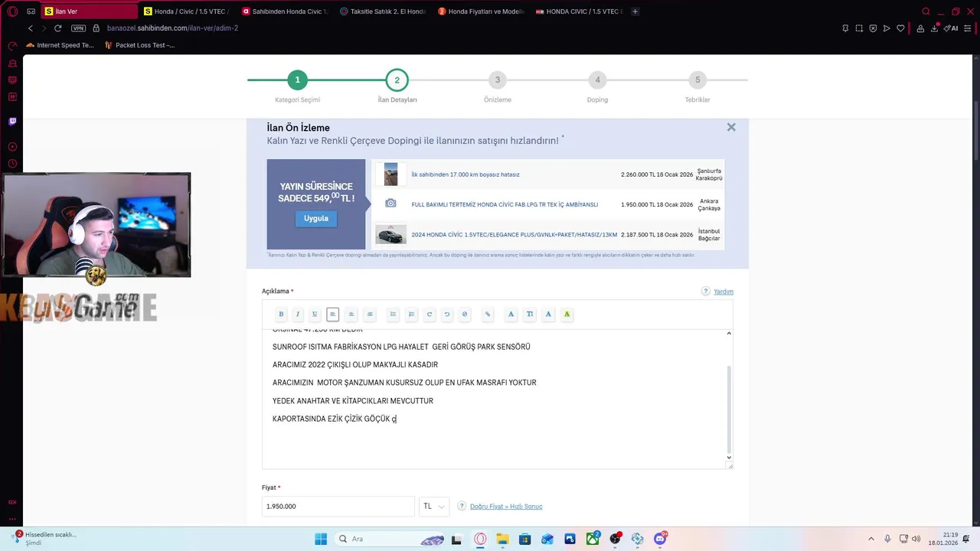
Task: Click thumbnail of the Şanlıurfa Karaköprü listing
Action: 390,174
